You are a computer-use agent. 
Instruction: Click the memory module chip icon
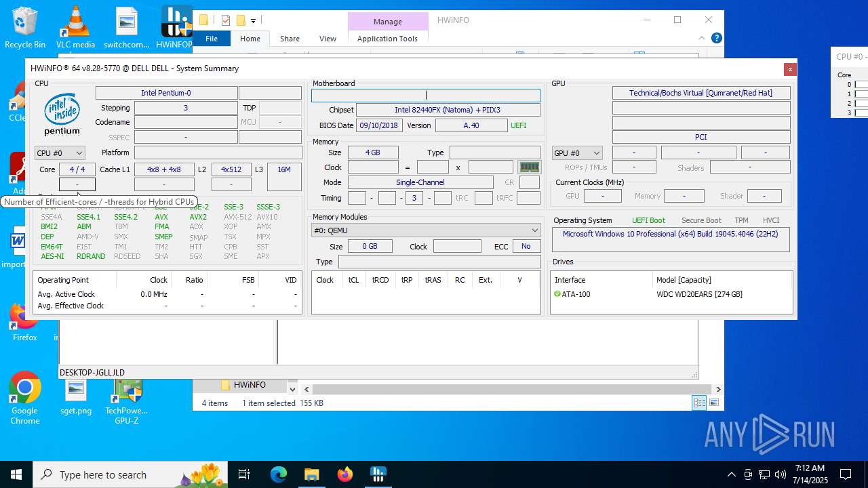tap(529, 167)
